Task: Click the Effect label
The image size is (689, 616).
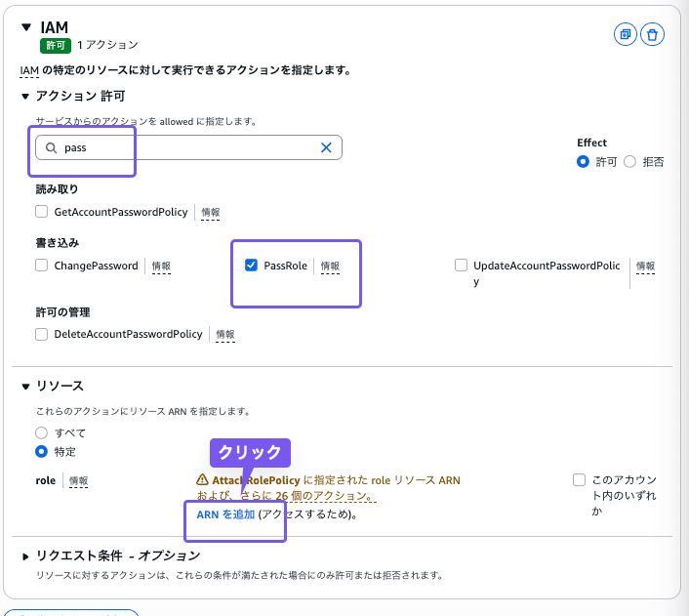Action: (591, 143)
